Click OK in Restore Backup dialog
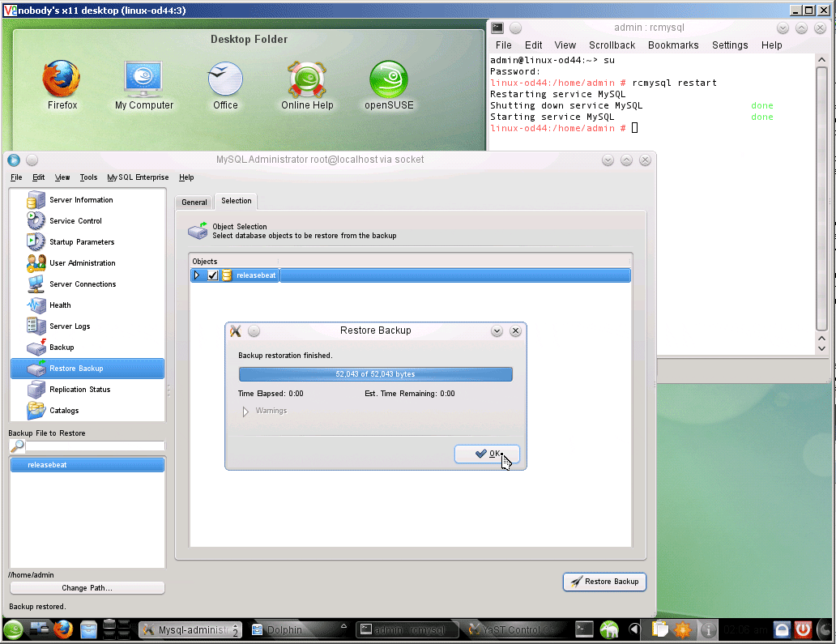This screenshot has width=836, height=644. point(487,454)
